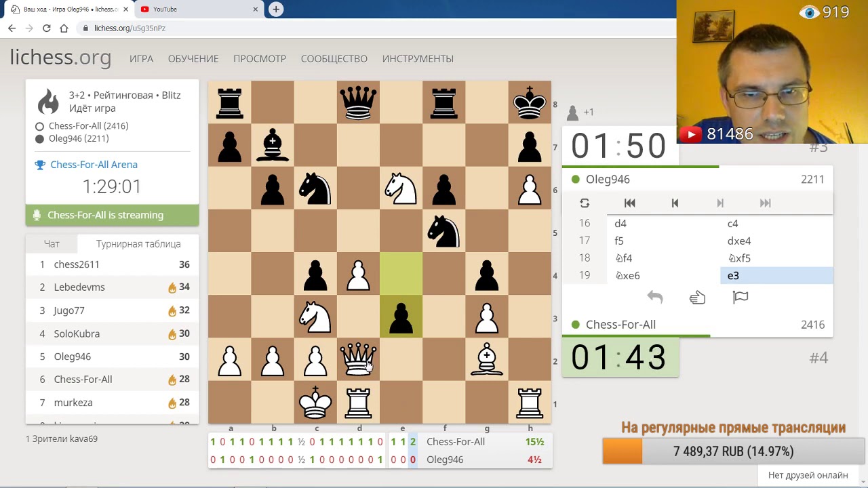Screen dimensions: 868x488
Task: Open the crosstable Chess-For-All row name
Action: 456,442
